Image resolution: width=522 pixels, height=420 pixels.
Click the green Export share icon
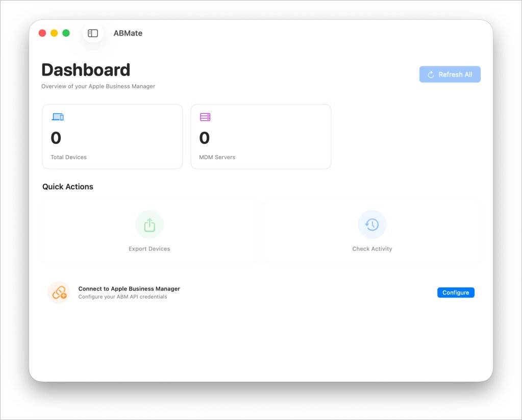tap(150, 225)
